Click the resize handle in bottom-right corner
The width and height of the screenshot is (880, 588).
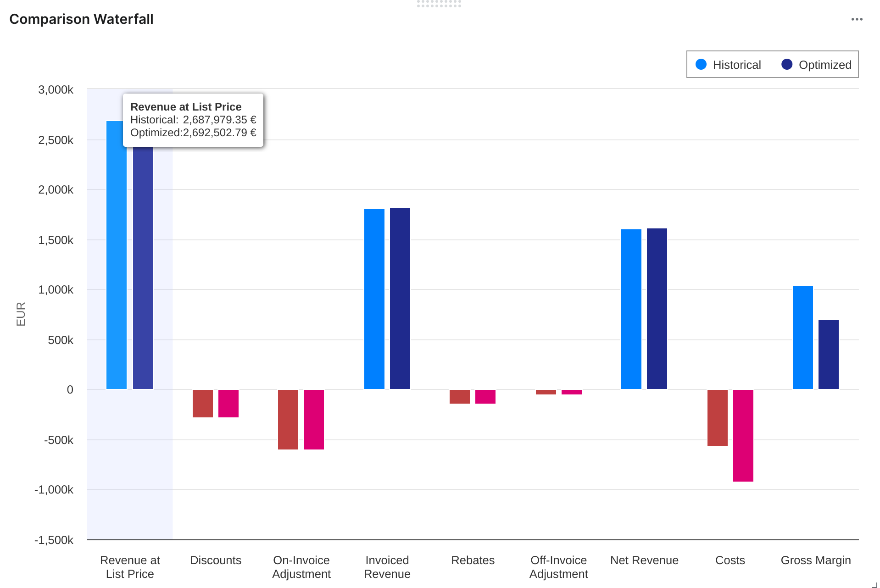874,584
